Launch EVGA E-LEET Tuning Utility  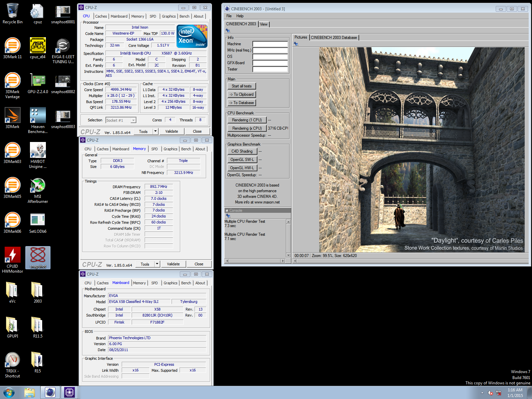63,51
